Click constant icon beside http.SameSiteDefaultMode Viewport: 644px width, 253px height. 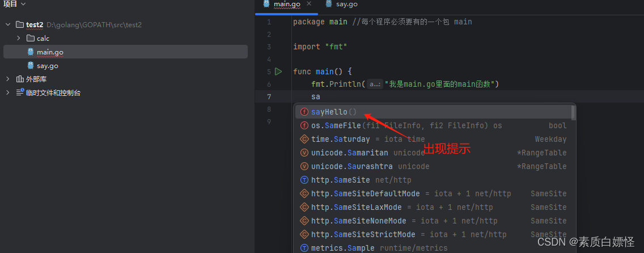304,193
